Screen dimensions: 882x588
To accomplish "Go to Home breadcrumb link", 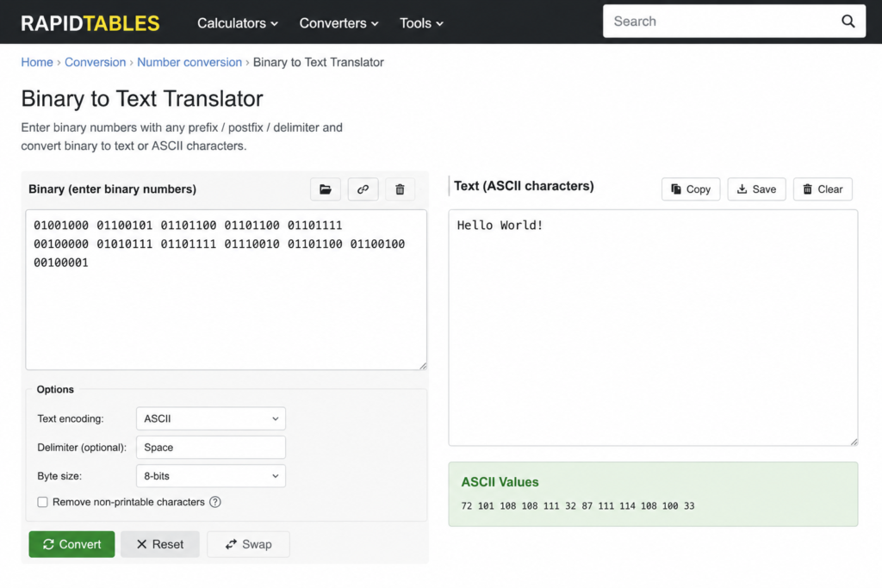I will coord(37,62).
